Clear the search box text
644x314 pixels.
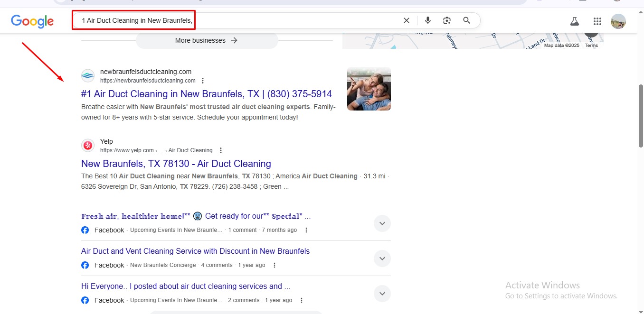click(x=406, y=20)
